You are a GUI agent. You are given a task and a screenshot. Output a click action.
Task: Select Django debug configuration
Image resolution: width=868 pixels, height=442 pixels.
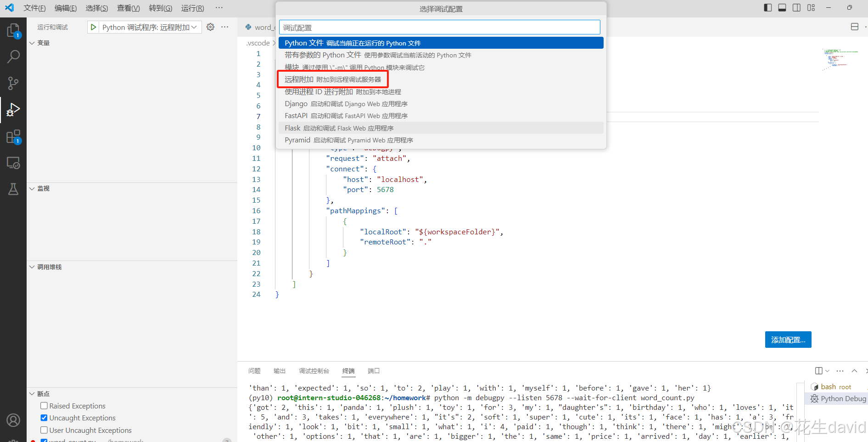[441, 104]
